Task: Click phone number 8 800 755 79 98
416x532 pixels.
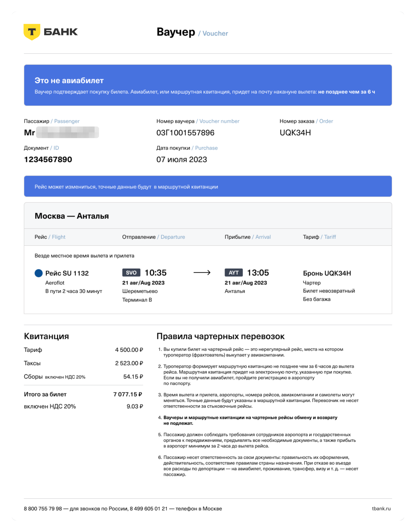Action: 43,509
